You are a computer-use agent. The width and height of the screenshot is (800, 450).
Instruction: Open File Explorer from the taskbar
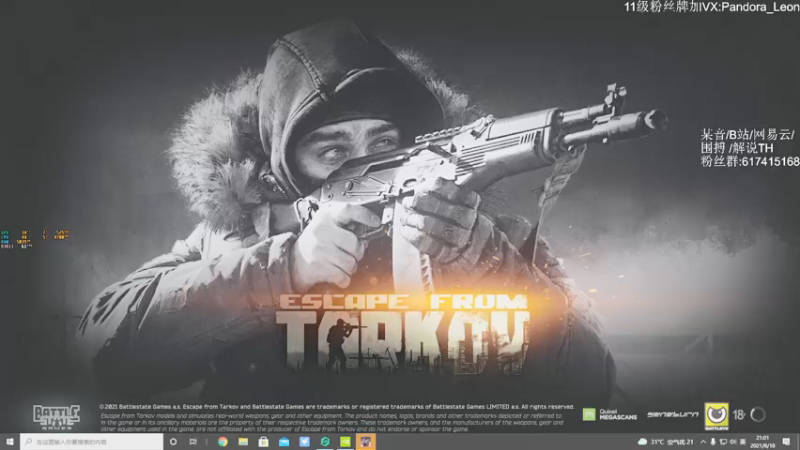243,442
